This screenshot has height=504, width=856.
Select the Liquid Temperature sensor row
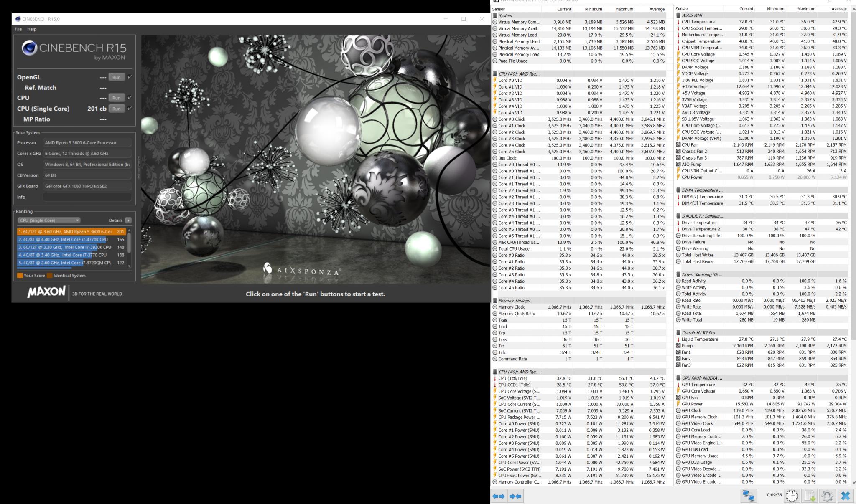click(762, 339)
